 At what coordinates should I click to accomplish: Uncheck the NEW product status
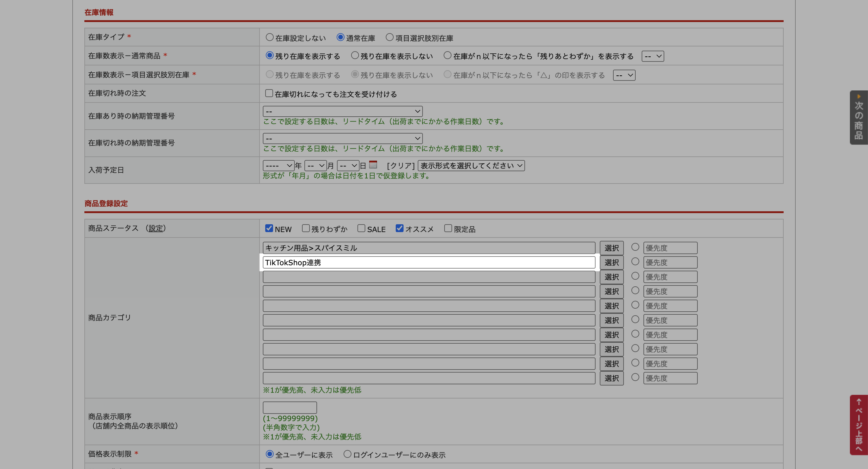pyautogui.click(x=269, y=228)
